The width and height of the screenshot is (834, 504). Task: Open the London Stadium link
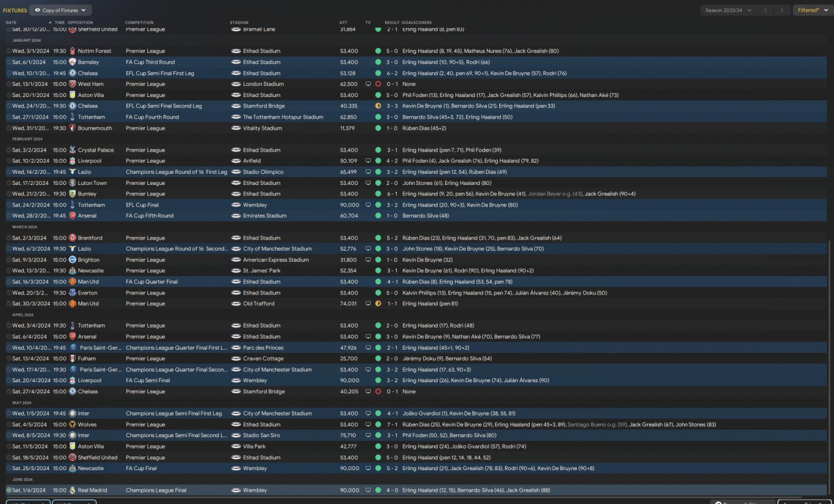pyautogui.click(x=263, y=84)
